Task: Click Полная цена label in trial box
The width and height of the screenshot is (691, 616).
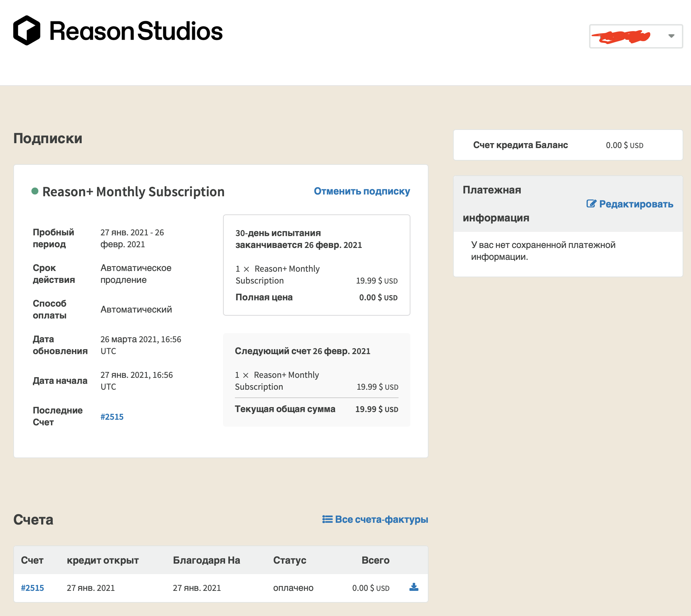Action: 264,297
